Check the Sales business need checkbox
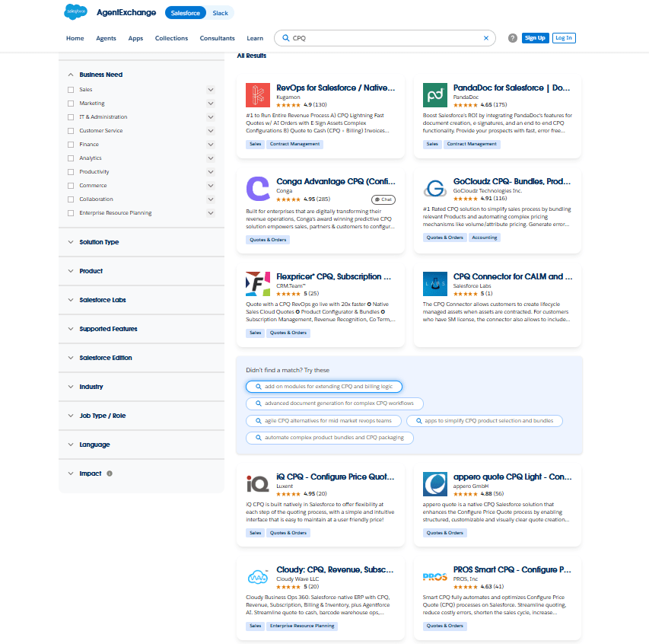Screen dimensions: 649x644 pos(71,90)
